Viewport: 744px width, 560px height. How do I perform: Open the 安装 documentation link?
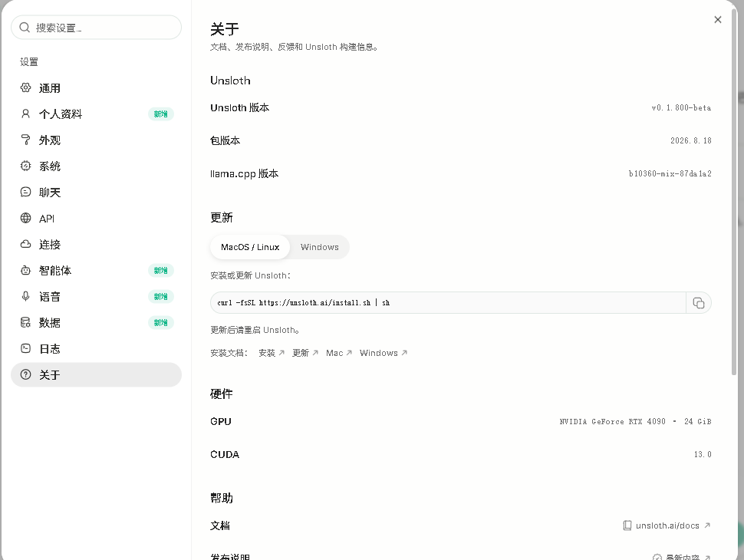pos(272,353)
